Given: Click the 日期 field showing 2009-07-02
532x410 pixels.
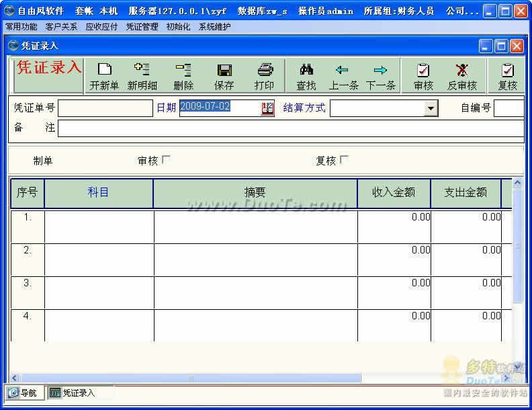Looking at the screenshot, I should pos(220,108).
